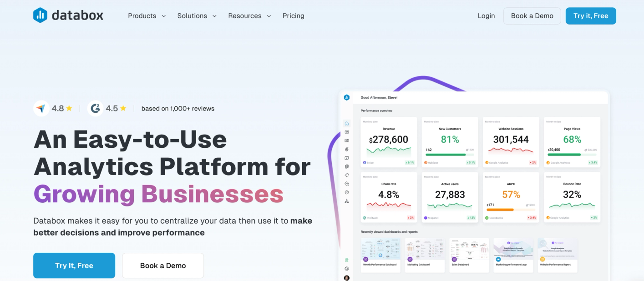Click the large blue Try It, Free button
The image size is (644, 281).
pyautogui.click(x=74, y=266)
